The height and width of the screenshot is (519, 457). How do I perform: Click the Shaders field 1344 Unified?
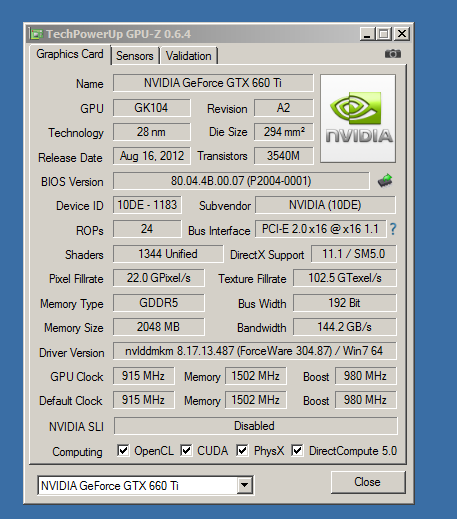168,254
